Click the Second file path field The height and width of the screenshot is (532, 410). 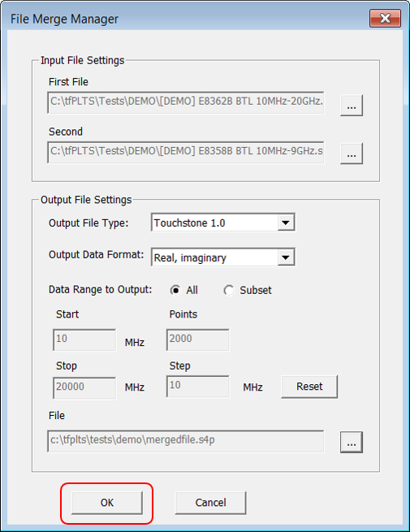click(x=185, y=153)
